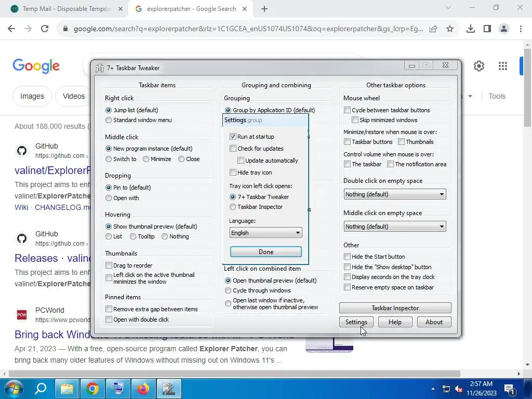532x399 pixels.
Task: Switch to Chrome in the taskbar
Action: click(x=92, y=389)
